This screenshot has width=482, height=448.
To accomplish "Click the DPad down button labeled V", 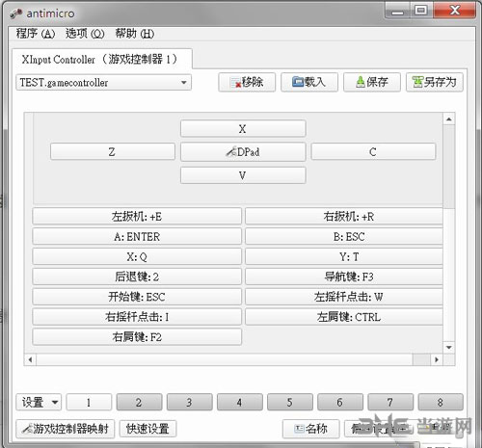I will pos(243,175).
